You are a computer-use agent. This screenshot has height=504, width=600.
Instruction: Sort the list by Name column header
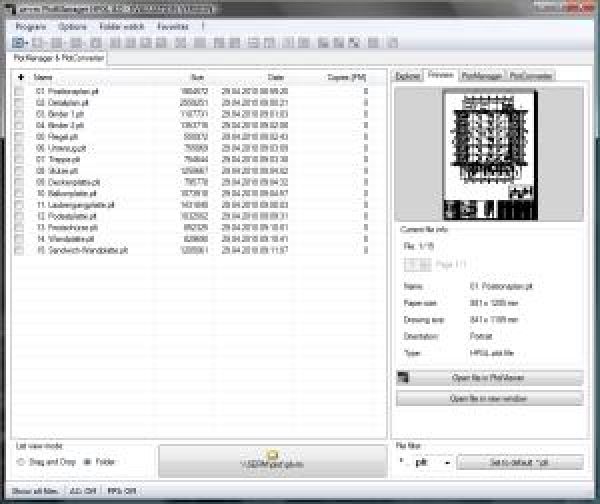43,77
